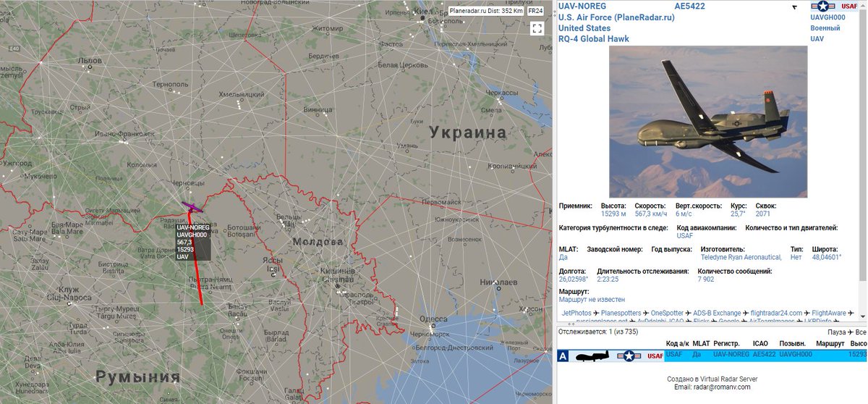Click the Global Hawk silhouette in list row

point(591,355)
